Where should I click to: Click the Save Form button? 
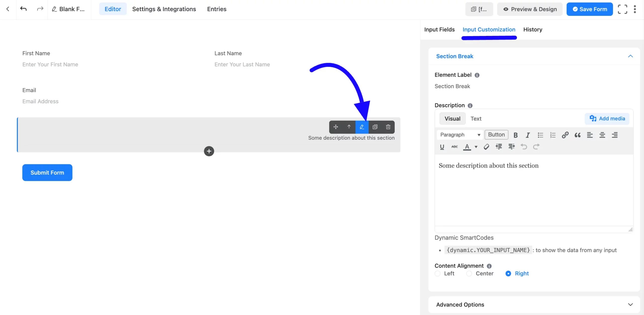click(589, 9)
